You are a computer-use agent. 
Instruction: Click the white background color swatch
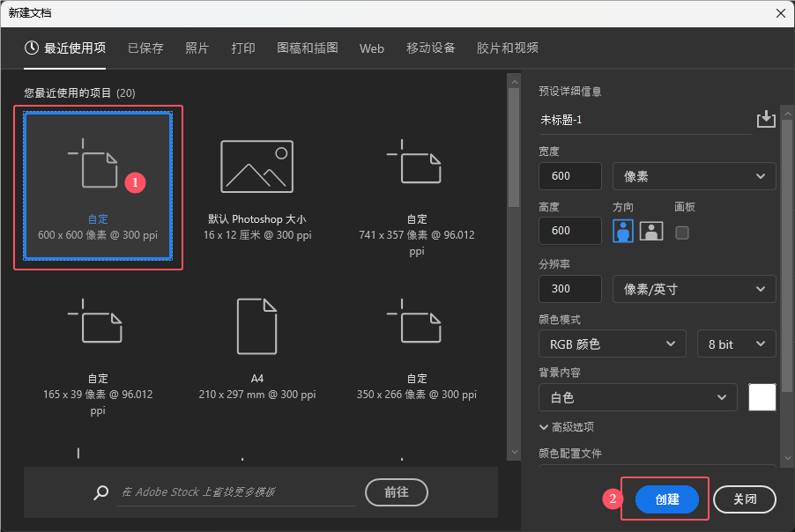click(762, 397)
